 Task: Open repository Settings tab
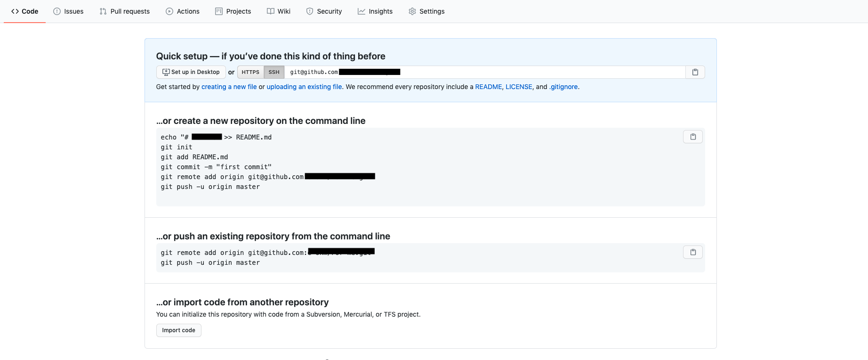point(426,11)
